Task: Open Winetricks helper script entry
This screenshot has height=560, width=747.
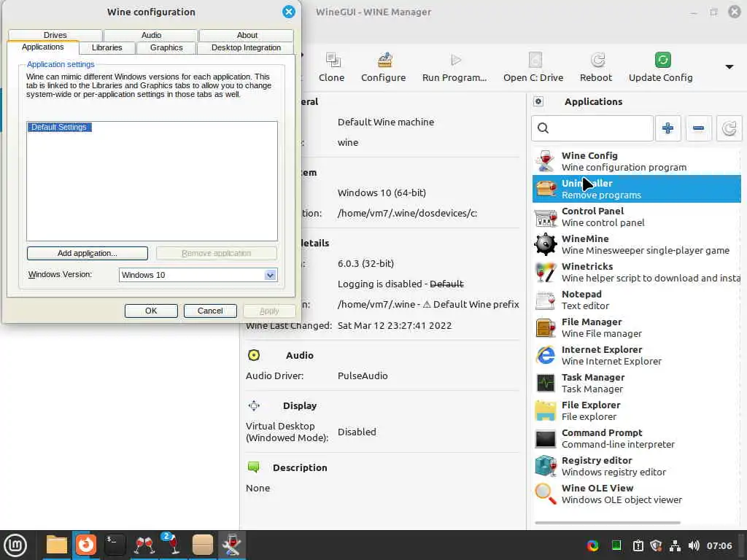Action: (636, 272)
